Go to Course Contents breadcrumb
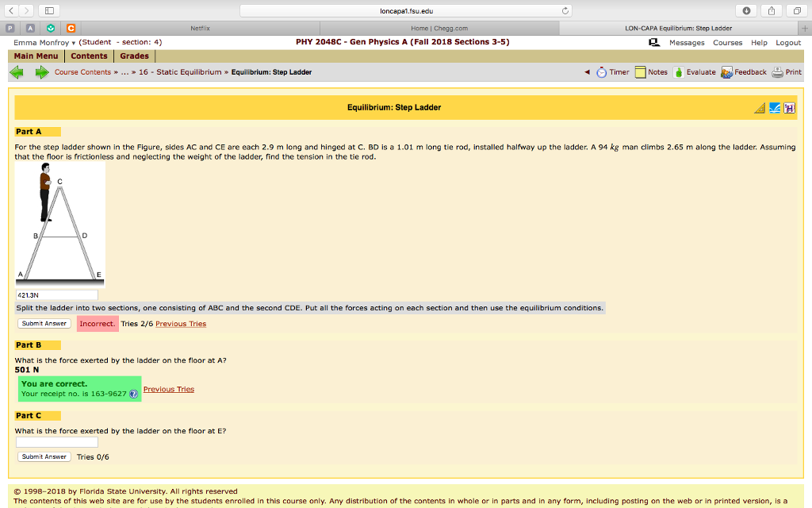This screenshot has height=508, width=812. 82,72
